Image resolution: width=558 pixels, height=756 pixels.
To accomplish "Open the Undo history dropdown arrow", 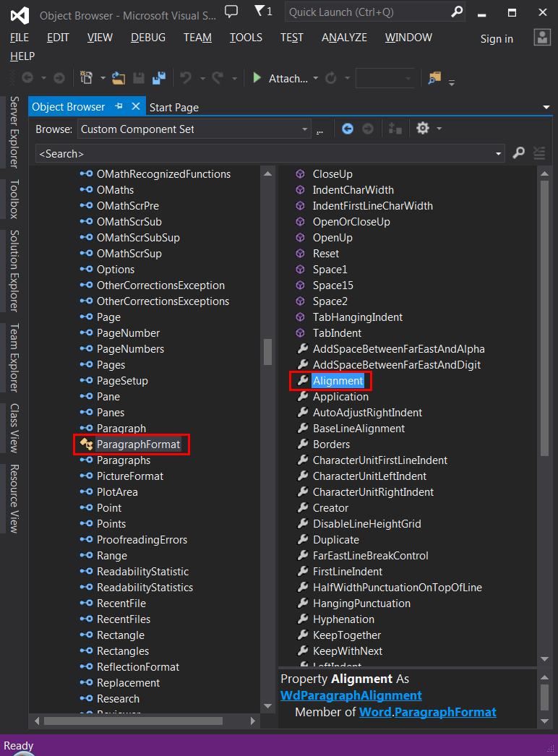I will click(202, 78).
